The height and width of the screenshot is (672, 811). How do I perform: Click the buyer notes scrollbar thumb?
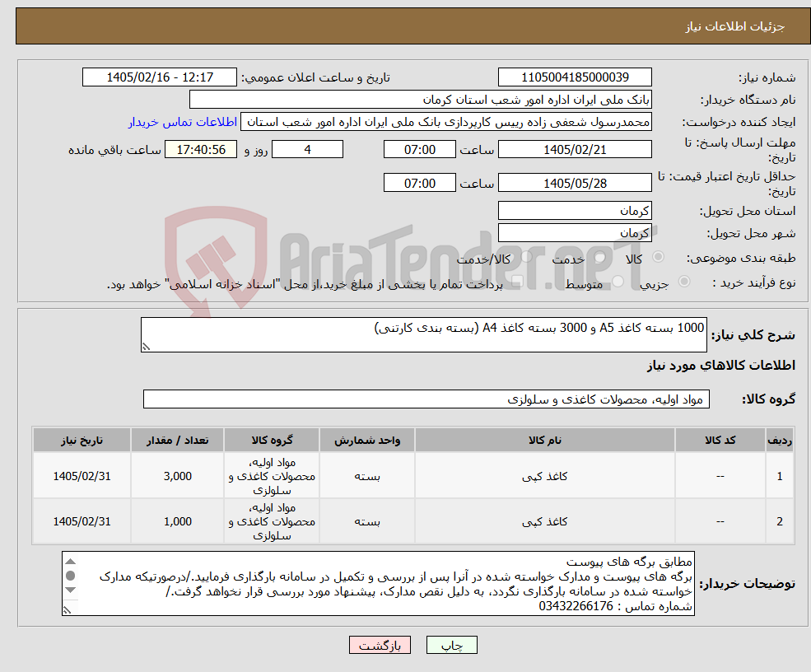pyautogui.click(x=71, y=576)
